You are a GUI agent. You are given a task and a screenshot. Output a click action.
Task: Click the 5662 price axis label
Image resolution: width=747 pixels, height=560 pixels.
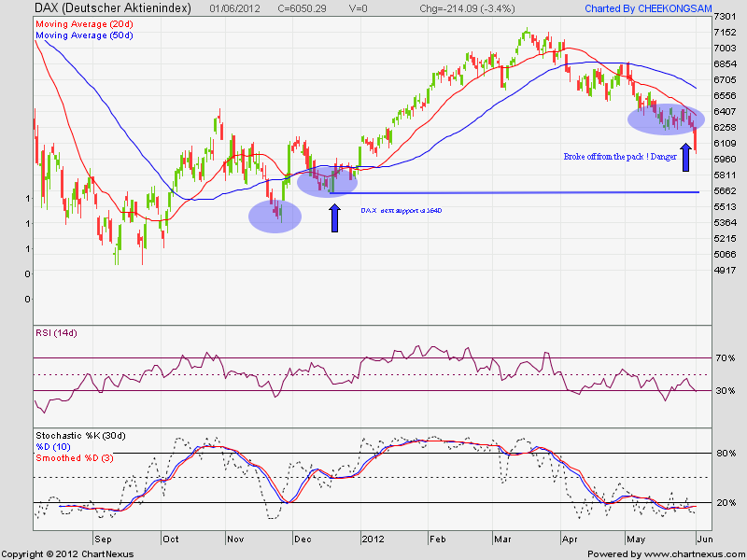pos(725,191)
